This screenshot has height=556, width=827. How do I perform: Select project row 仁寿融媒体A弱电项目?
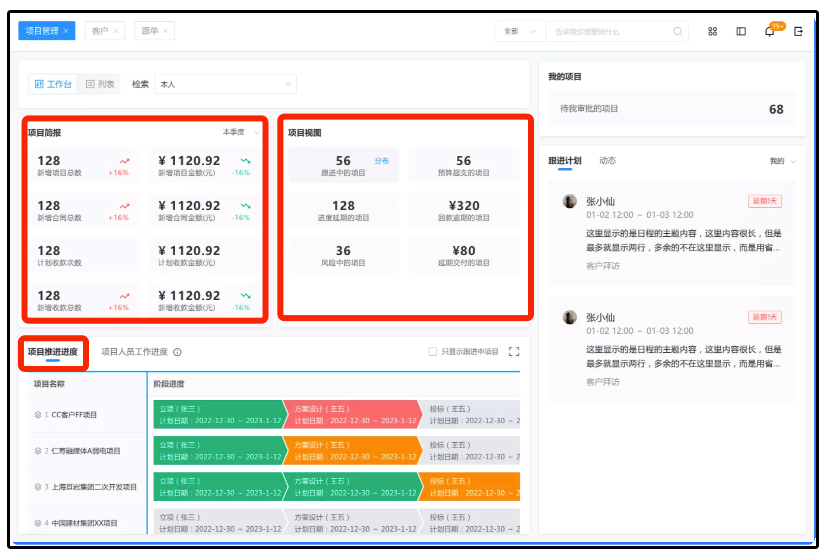tap(87, 450)
